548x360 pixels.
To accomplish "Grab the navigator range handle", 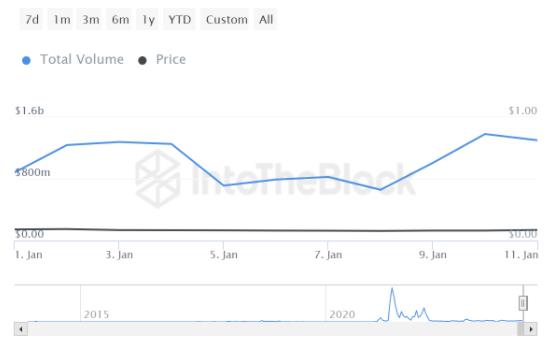I will pyautogui.click(x=523, y=303).
